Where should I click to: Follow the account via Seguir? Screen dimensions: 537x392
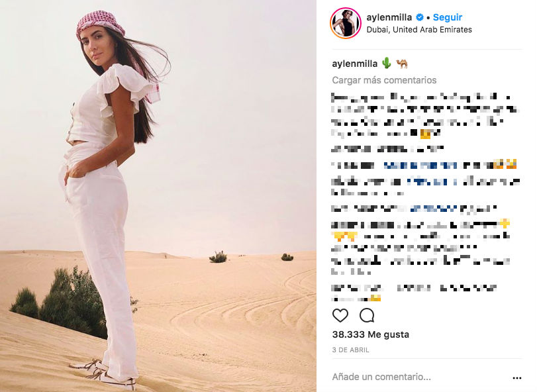pos(447,17)
